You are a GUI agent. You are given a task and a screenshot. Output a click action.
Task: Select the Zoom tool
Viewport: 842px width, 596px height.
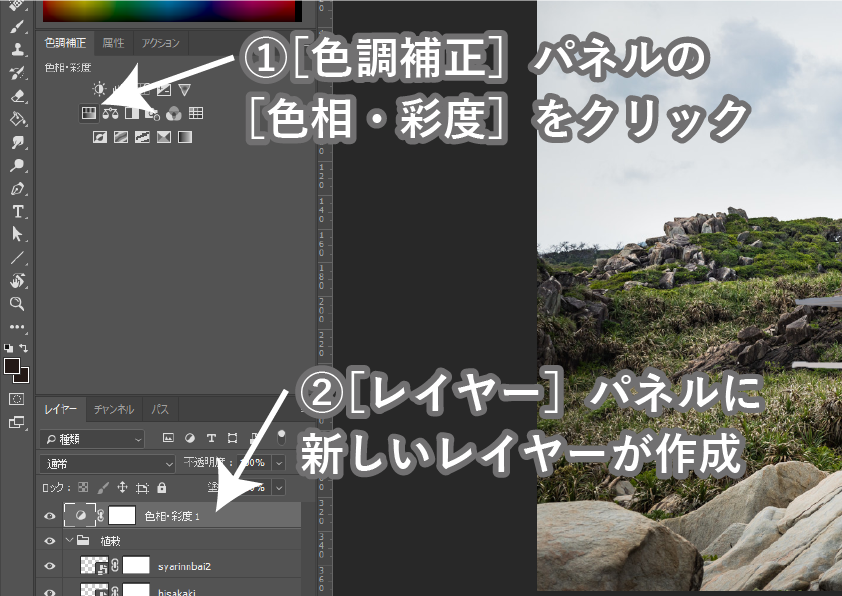[x=17, y=304]
